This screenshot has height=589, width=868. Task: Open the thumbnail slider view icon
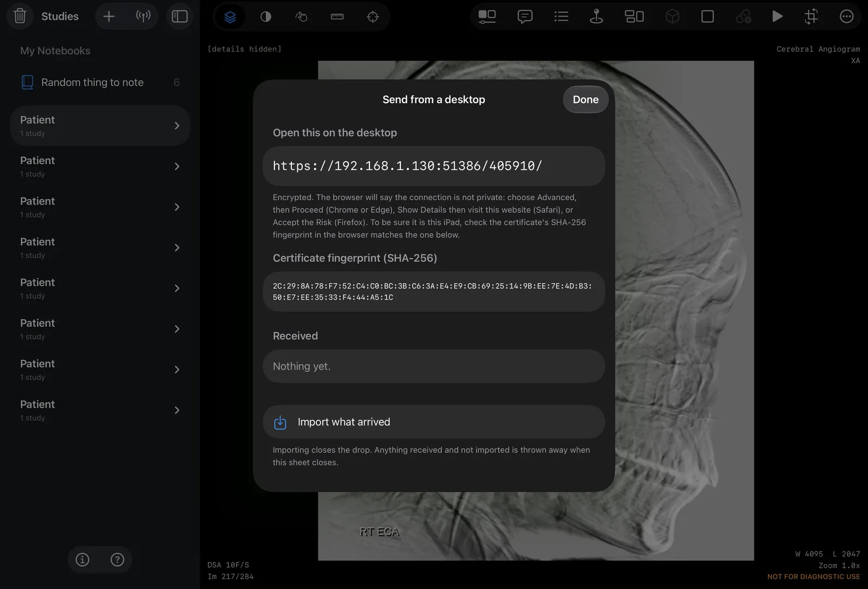(487, 17)
